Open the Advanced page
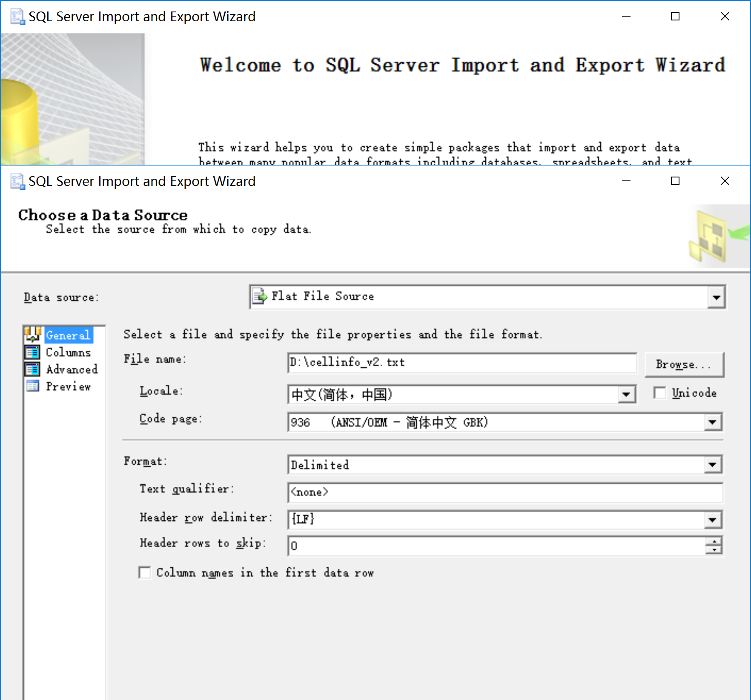Viewport: 751px width, 700px height. tap(72, 369)
